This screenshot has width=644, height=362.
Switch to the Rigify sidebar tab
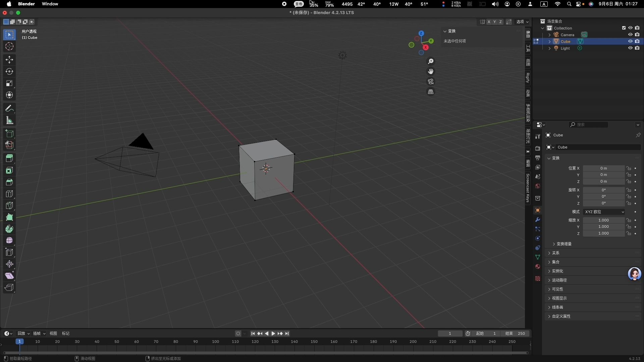pyautogui.click(x=528, y=78)
